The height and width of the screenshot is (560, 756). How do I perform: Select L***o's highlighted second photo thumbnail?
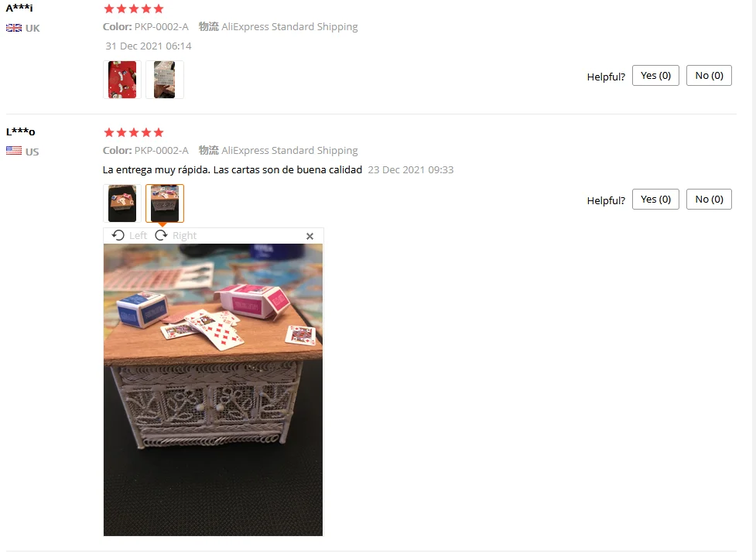coord(164,203)
